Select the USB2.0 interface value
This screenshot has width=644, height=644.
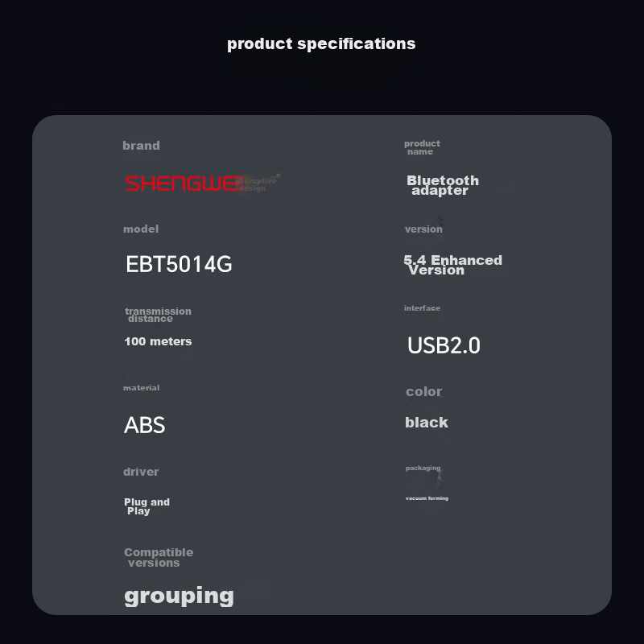coord(444,345)
